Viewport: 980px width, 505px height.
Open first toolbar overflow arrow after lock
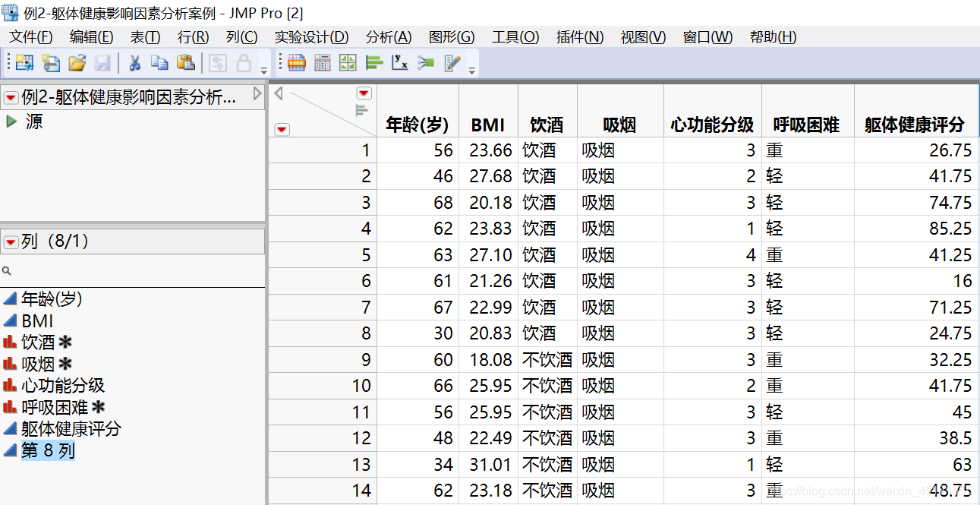(264, 70)
